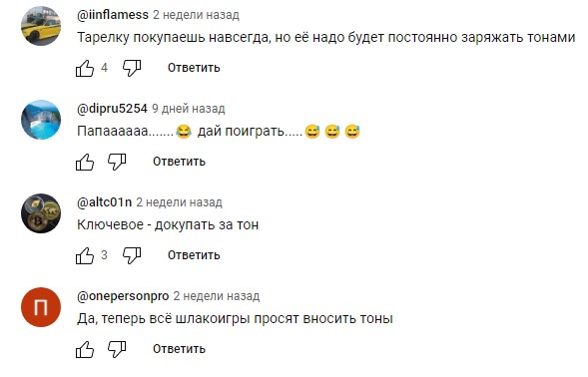Viewport: 588px width, 377px height.
Task: Like the comment by @iinflamess
Action: point(85,68)
